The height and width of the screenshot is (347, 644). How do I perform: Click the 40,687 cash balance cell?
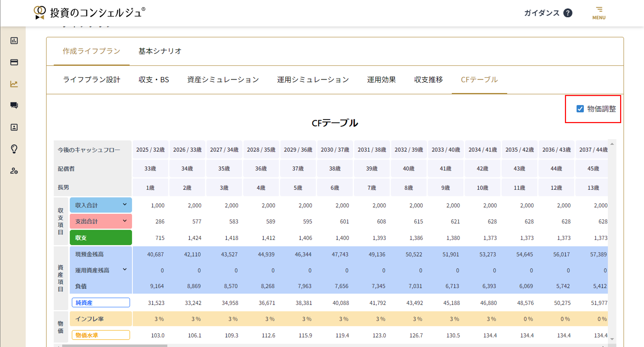coord(155,254)
